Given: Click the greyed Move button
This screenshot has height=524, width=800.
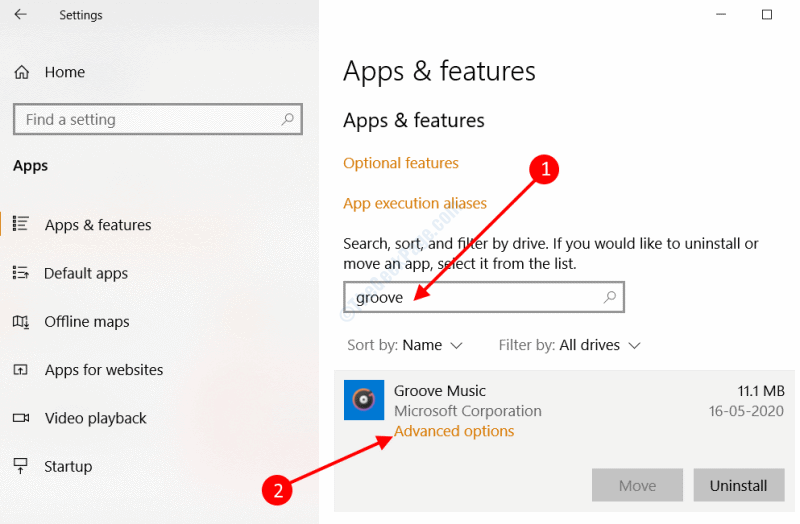Looking at the screenshot, I should click(637, 485).
